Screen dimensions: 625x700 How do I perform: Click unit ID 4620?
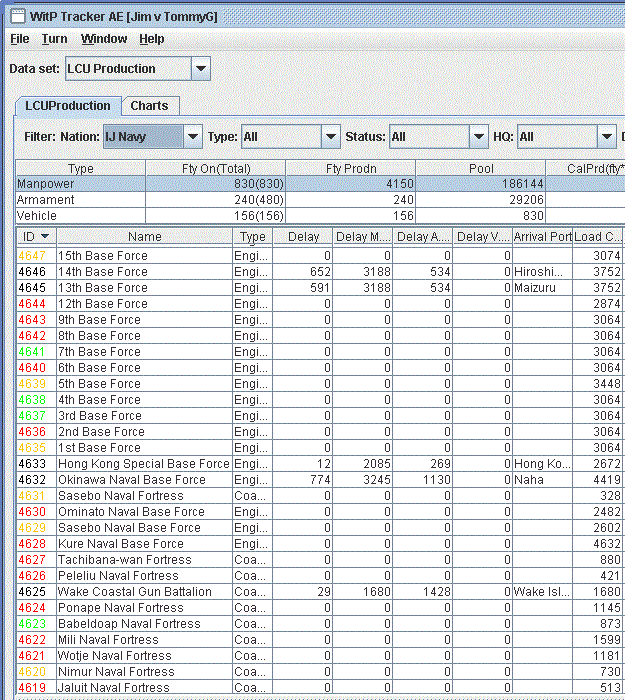point(32,671)
